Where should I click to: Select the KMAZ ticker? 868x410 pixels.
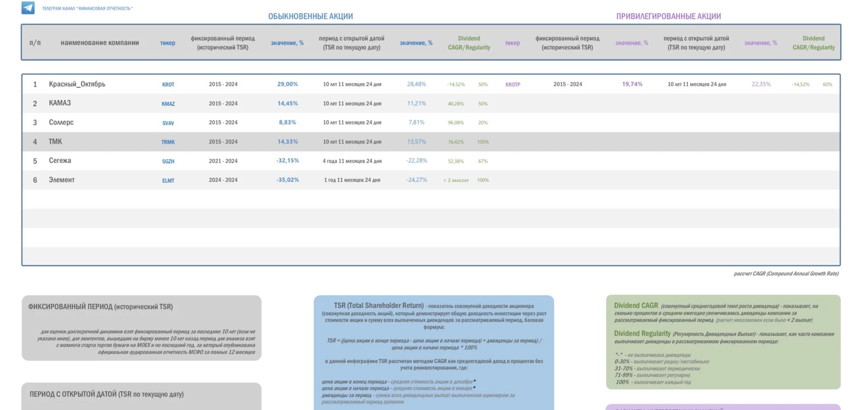coord(168,104)
